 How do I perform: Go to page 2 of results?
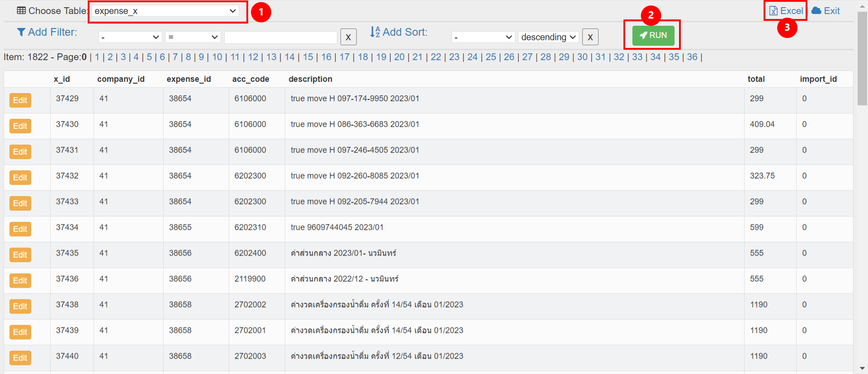tap(110, 57)
